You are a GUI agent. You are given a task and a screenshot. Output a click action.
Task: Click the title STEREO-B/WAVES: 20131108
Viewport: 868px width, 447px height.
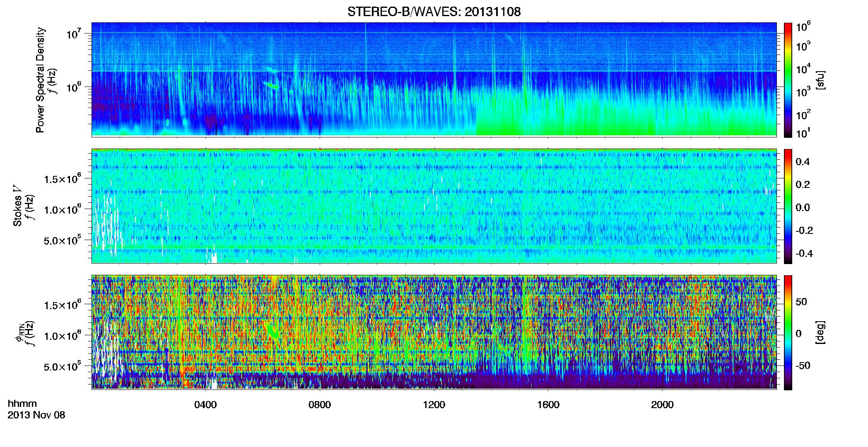(x=434, y=12)
